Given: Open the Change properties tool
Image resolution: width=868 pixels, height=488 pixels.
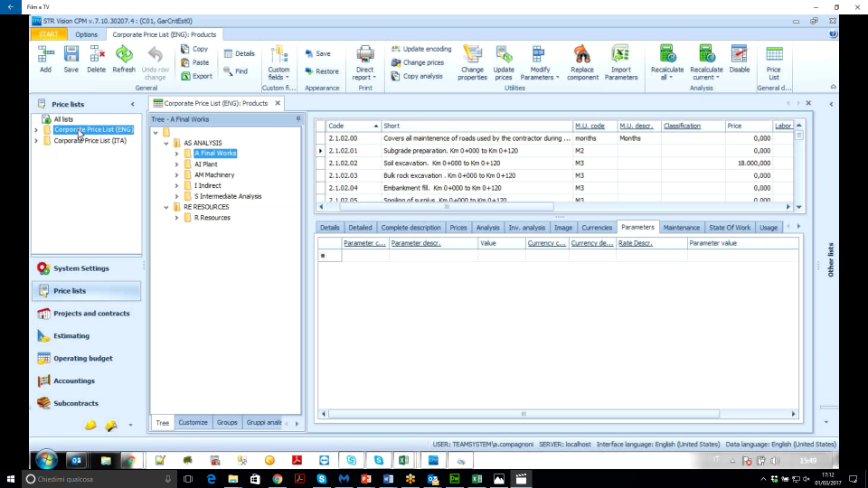Looking at the screenshot, I should pyautogui.click(x=472, y=63).
